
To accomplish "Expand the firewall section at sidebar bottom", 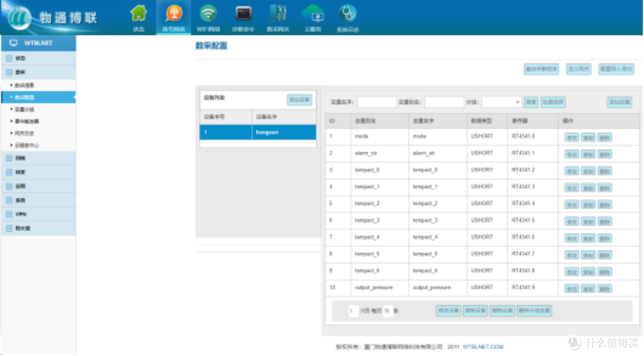I will coord(38,228).
